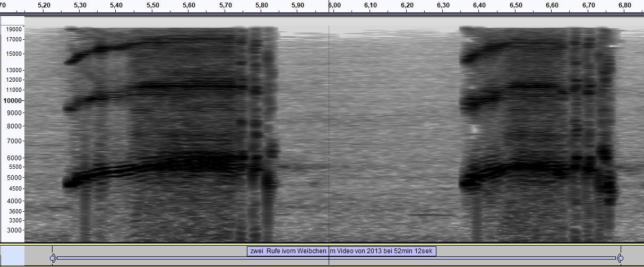Click the 3000 value on the frequency scale
This screenshot has width=644, height=267.
coord(14,230)
